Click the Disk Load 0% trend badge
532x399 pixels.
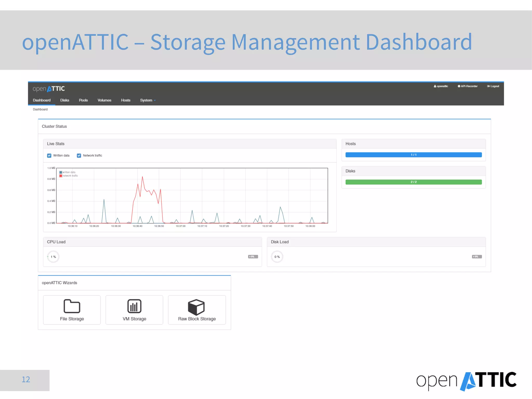tap(477, 257)
